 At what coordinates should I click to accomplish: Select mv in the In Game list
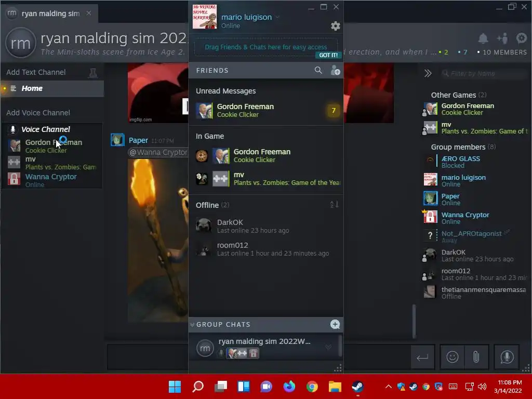(265, 179)
